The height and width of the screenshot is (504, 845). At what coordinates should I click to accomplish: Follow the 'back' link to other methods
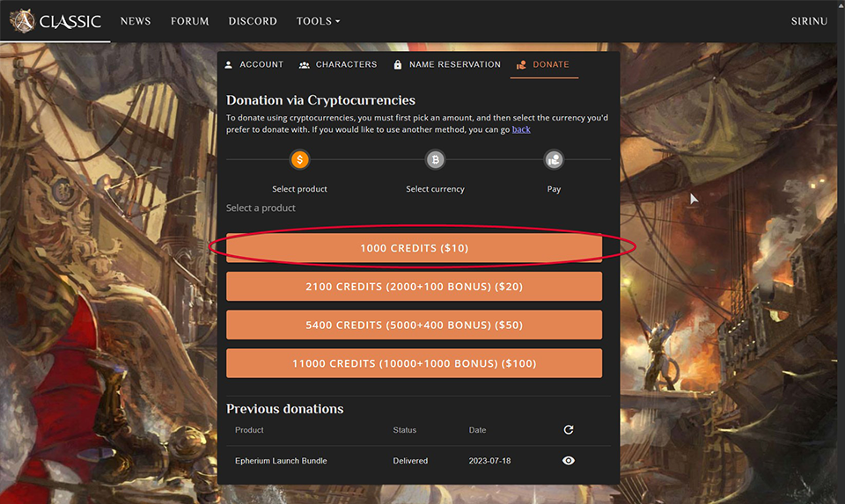(521, 129)
